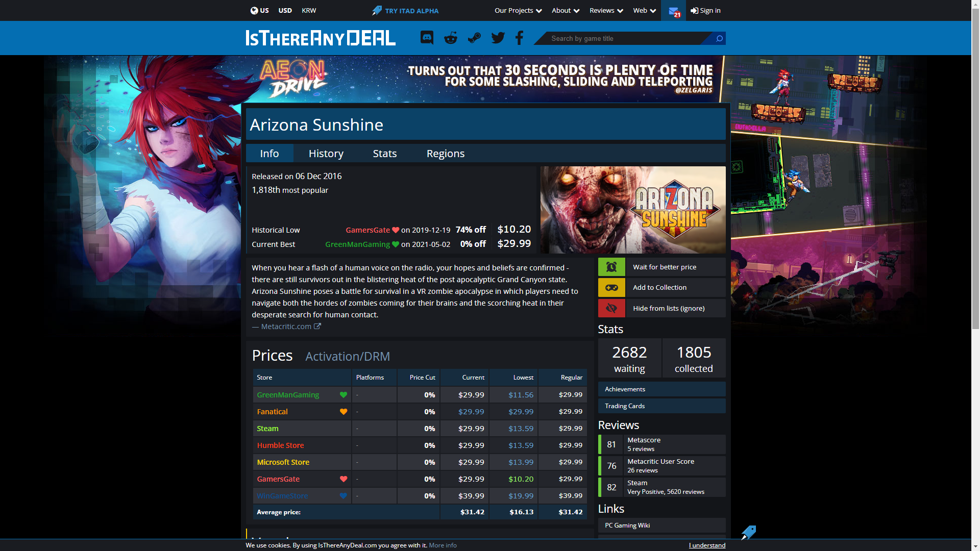Open the notifications envelope icon
The width and height of the screenshot is (980, 551).
coord(673,11)
